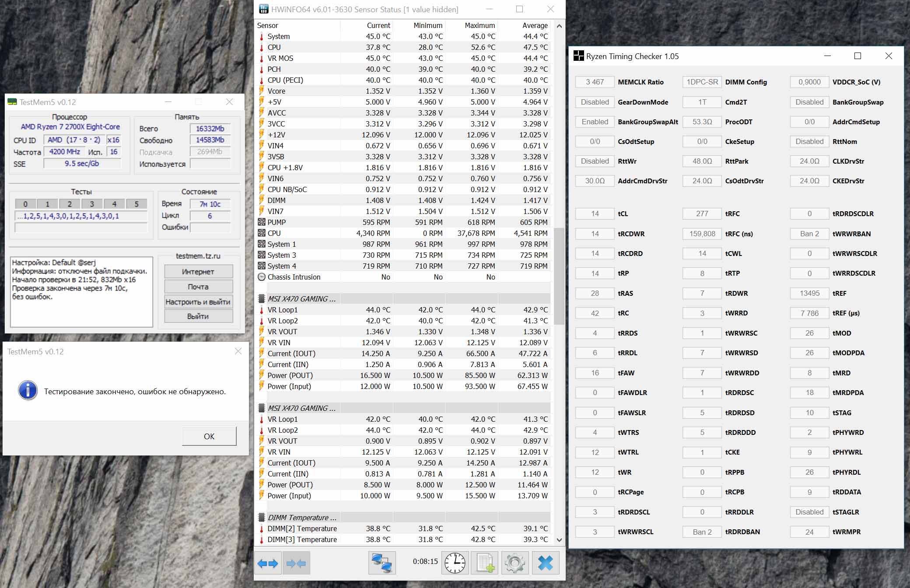Click the scroll down arrow of sensor list
This screenshot has height=588, width=910.
point(559,540)
